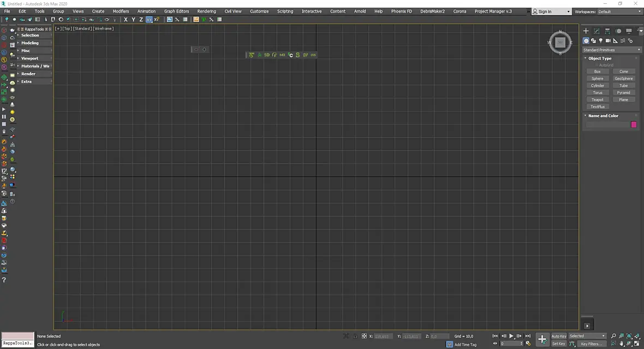Toggle the XY plane constraint
Viewport: 644px width, 349px height.
tap(148, 19)
